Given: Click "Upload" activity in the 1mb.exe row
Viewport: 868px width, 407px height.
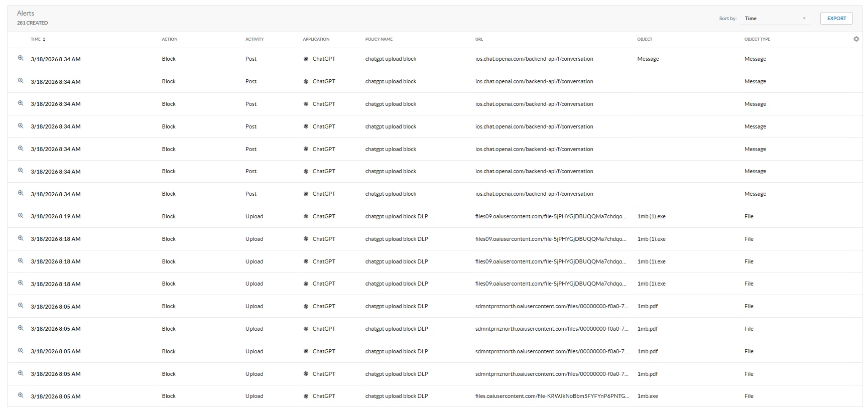Looking at the screenshot, I should pyautogui.click(x=254, y=396).
